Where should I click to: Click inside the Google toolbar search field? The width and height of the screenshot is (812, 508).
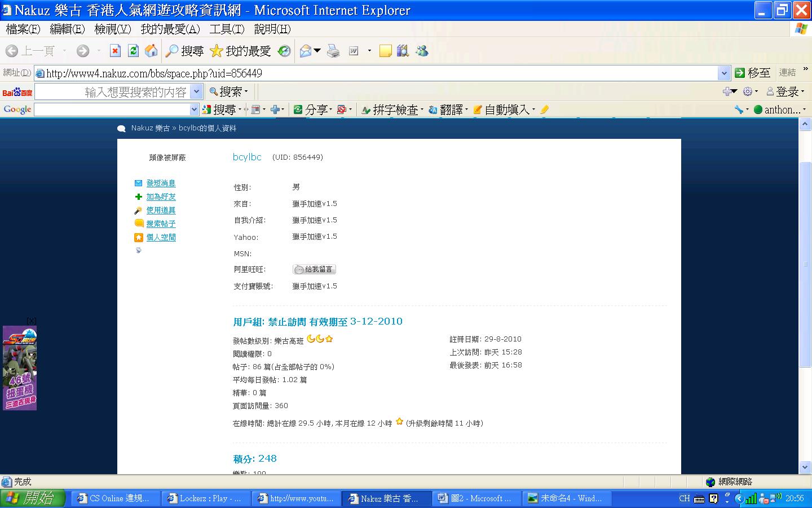click(113, 110)
